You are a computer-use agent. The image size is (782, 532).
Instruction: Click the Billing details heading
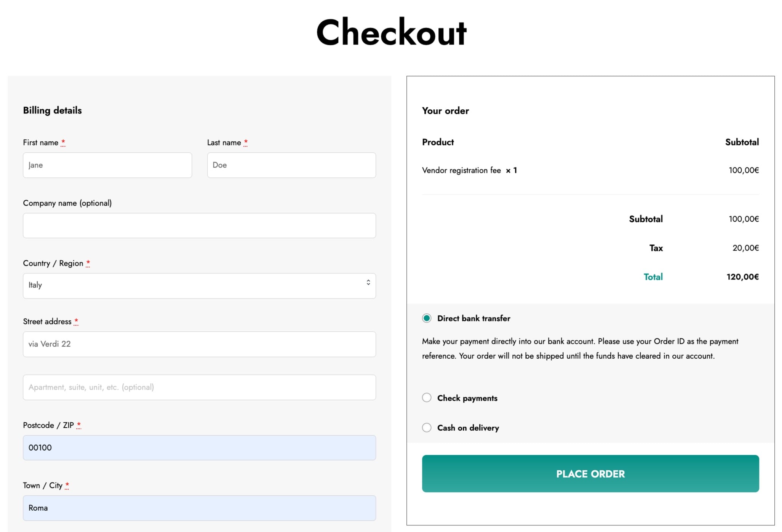point(53,110)
